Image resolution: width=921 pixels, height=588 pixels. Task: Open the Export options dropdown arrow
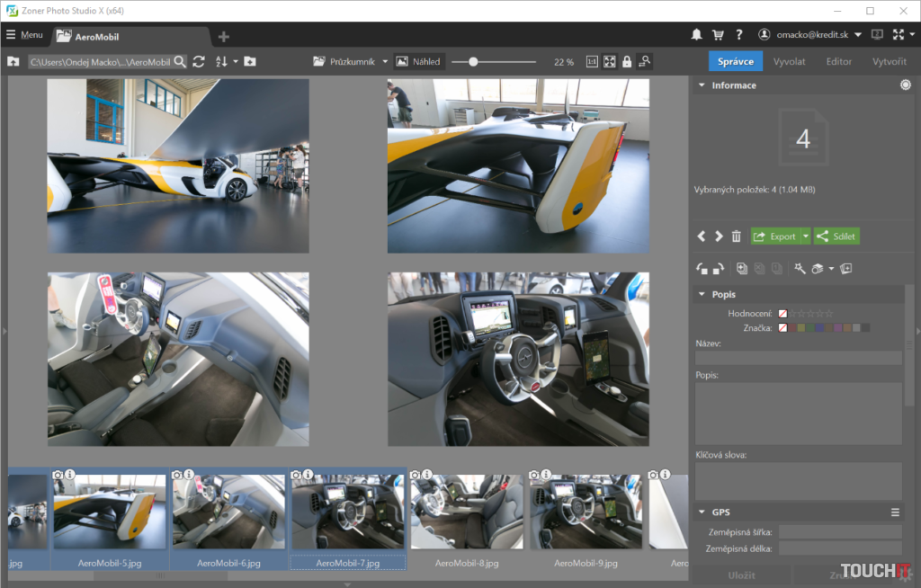pos(806,236)
